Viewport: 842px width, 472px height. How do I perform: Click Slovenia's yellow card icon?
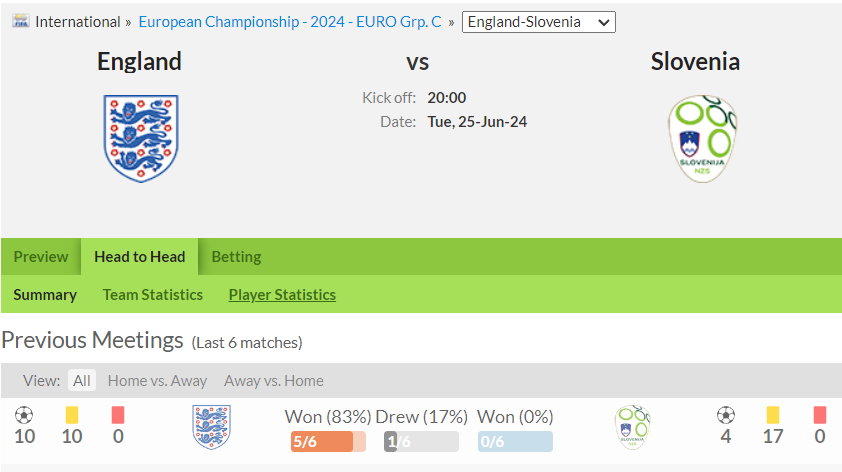(x=773, y=415)
